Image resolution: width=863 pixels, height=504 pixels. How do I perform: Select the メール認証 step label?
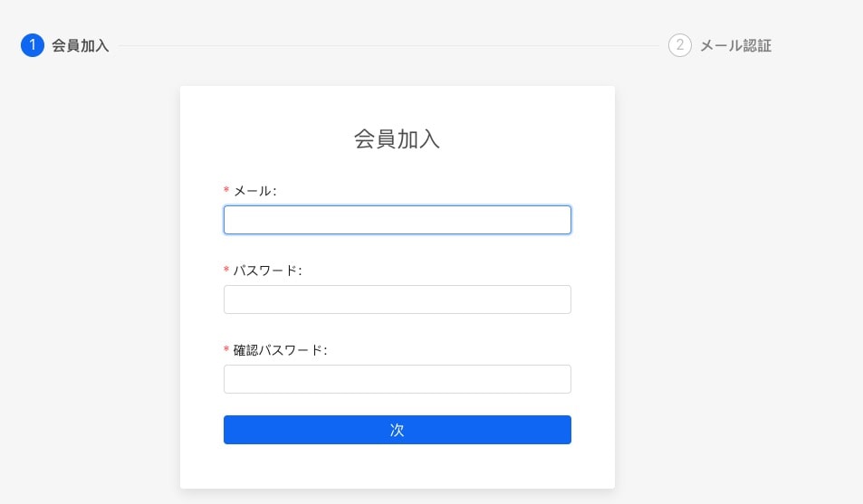tap(735, 45)
